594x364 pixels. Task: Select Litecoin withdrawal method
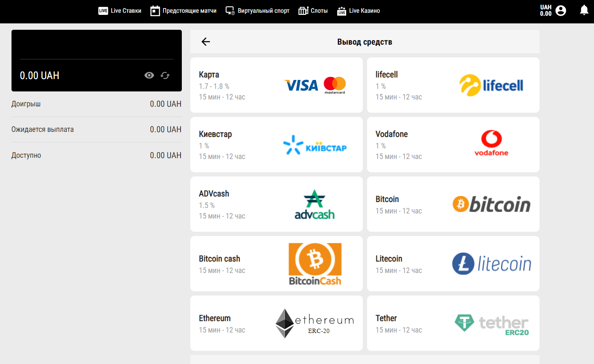(x=453, y=264)
